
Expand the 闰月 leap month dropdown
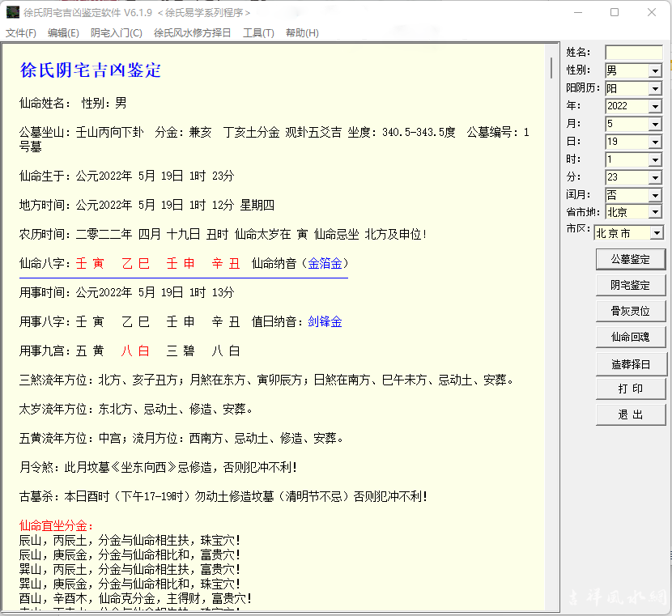[655, 195]
